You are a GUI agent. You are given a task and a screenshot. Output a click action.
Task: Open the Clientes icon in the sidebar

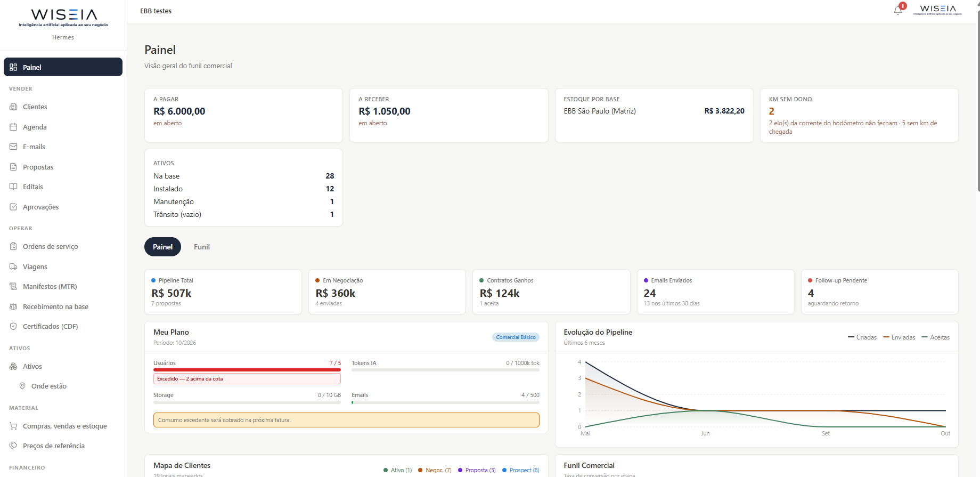click(13, 107)
